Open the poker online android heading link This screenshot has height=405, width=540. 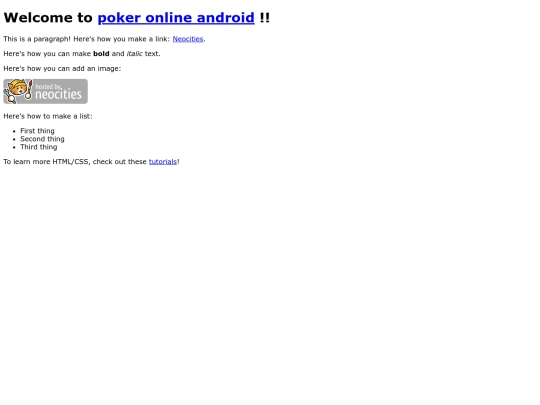coord(176,18)
